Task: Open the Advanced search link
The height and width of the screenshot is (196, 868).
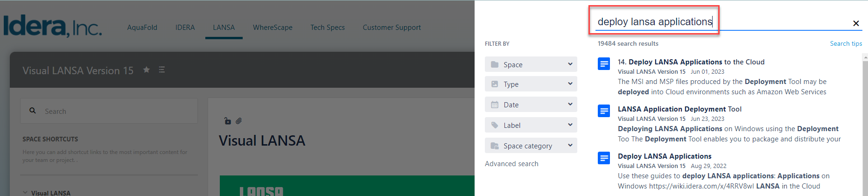Action: [x=511, y=164]
